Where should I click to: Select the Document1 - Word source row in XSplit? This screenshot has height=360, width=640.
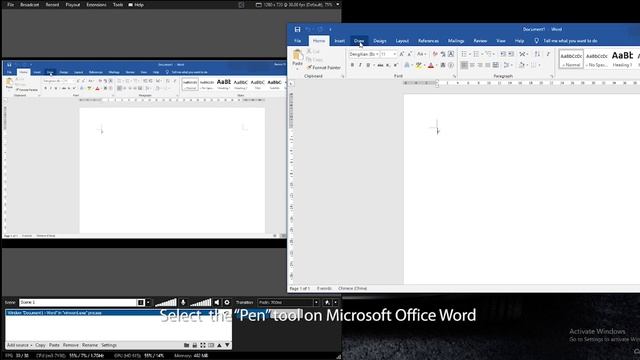coord(118,313)
